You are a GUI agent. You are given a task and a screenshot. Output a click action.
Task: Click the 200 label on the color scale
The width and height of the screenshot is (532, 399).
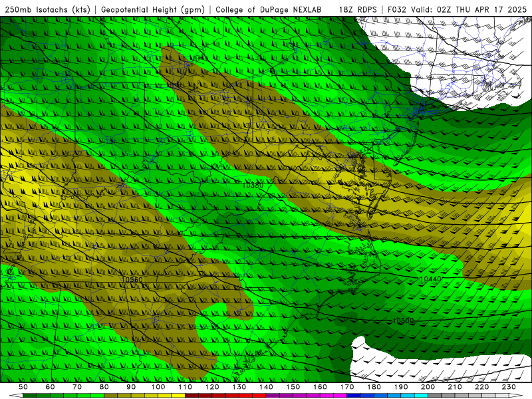(x=428, y=387)
